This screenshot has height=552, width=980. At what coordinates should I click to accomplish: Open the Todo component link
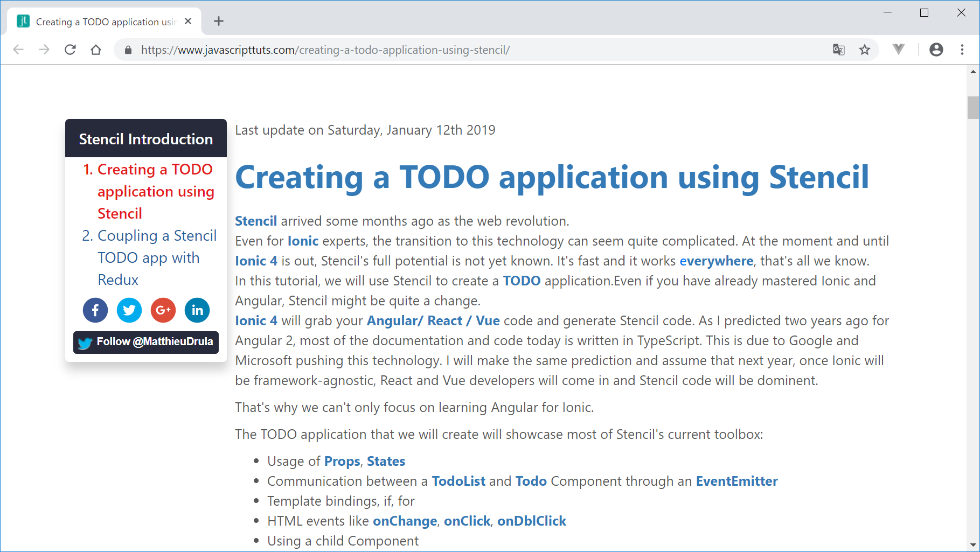[x=531, y=481]
